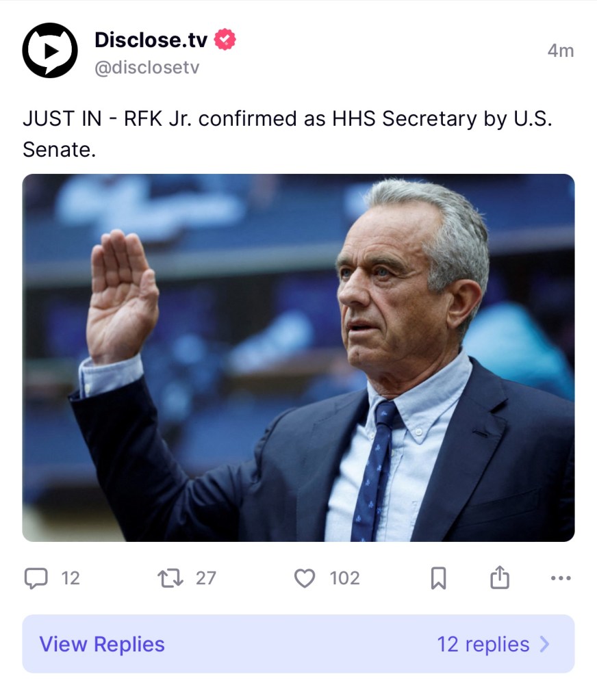This screenshot has width=597, height=700.
Task: Show the 102 likes count
Action: [x=344, y=579]
